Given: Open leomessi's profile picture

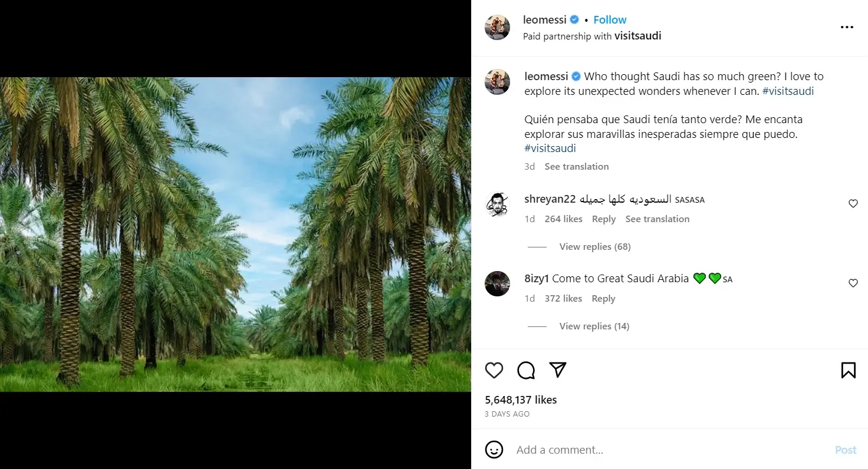Looking at the screenshot, I should pyautogui.click(x=497, y=27).
